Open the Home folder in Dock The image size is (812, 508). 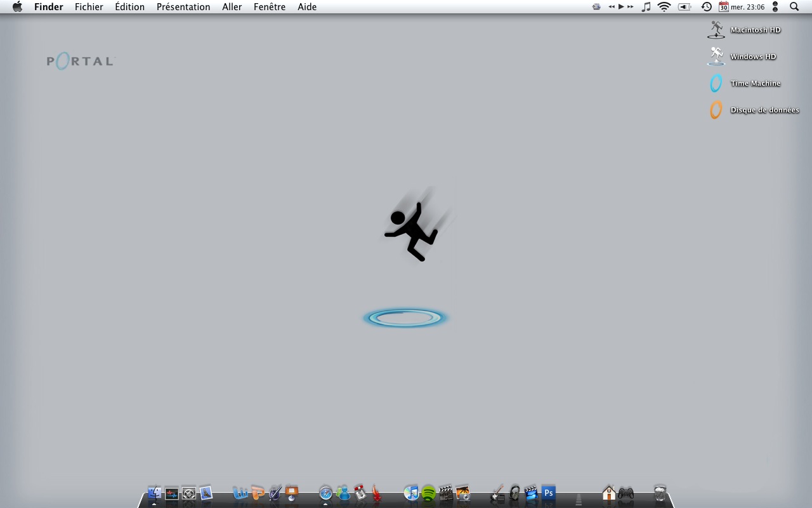point(609,493)
